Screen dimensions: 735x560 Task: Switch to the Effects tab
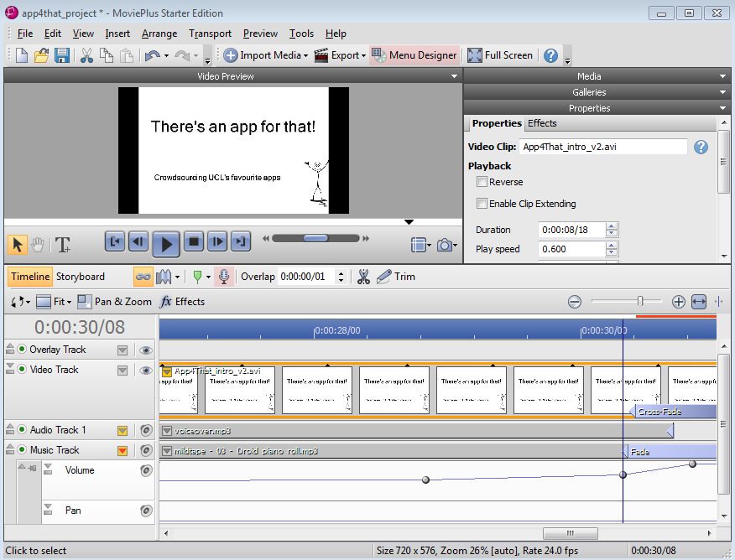click(542, 124)
